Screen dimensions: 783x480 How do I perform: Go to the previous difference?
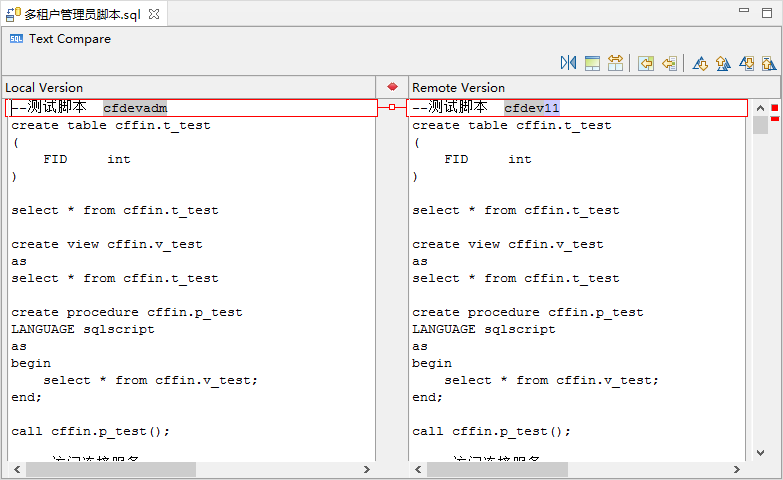pyautogui.click(x=723, y=63)
